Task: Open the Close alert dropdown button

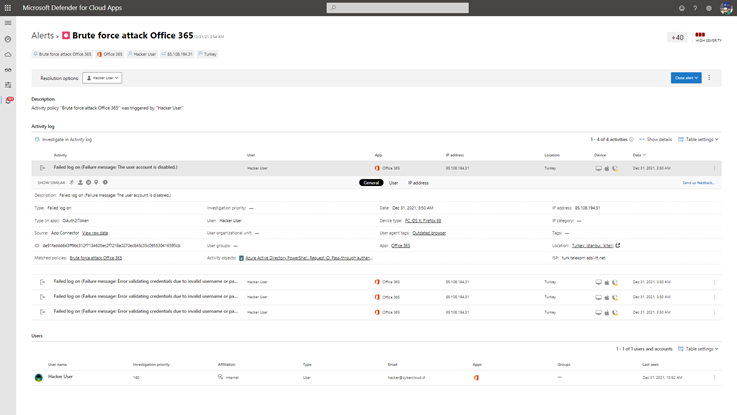Action: pyautogui.click(x=686, y=78)
